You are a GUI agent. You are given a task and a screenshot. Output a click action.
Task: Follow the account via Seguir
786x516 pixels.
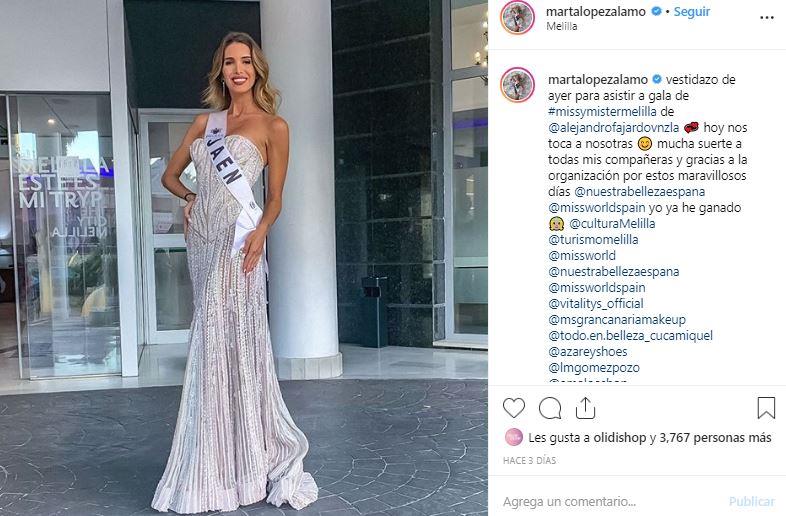[x=692, y=12]
